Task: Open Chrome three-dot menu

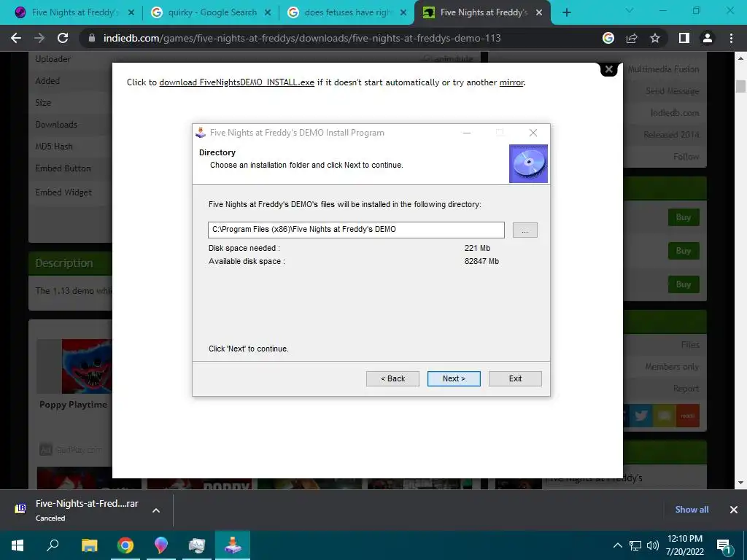Action: coord(731,38)
